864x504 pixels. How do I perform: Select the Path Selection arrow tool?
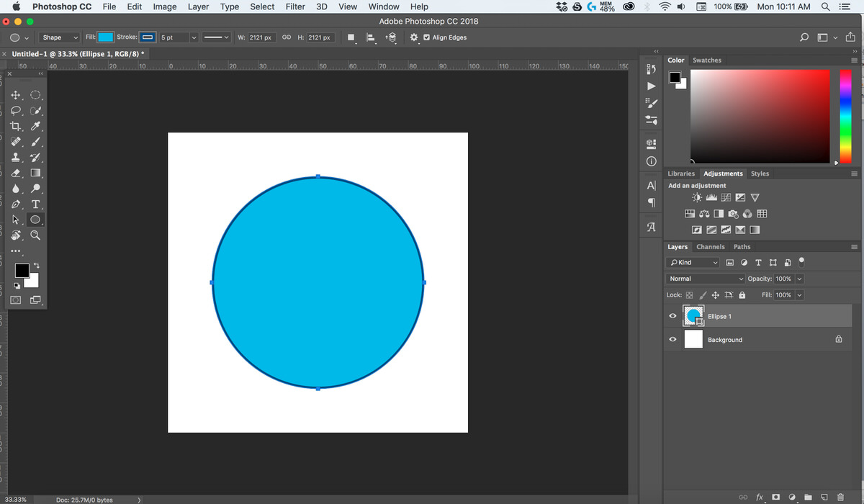click(x=16, y=220)
